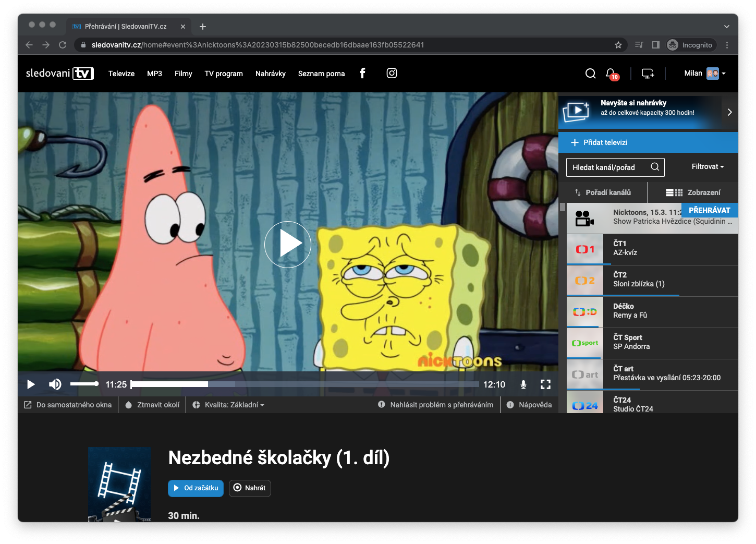Screen dimensions: 756x544
Task: Click Milan's profile avatar
Action: (712, 74)
